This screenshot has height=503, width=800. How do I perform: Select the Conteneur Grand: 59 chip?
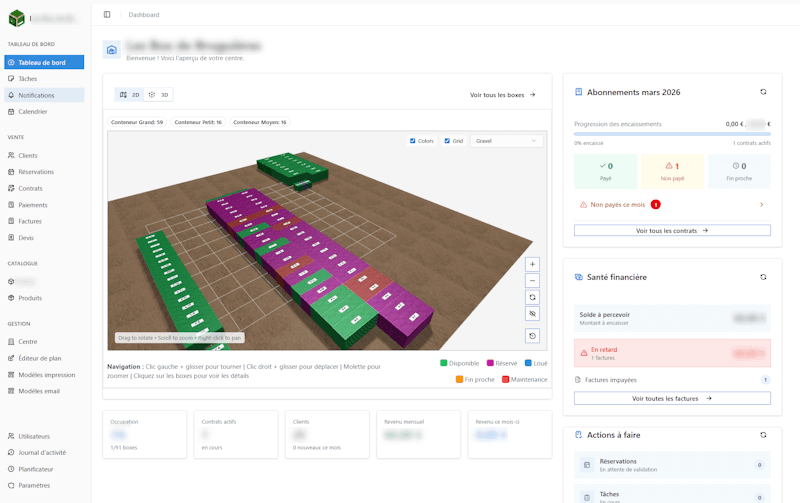(137, 122)
